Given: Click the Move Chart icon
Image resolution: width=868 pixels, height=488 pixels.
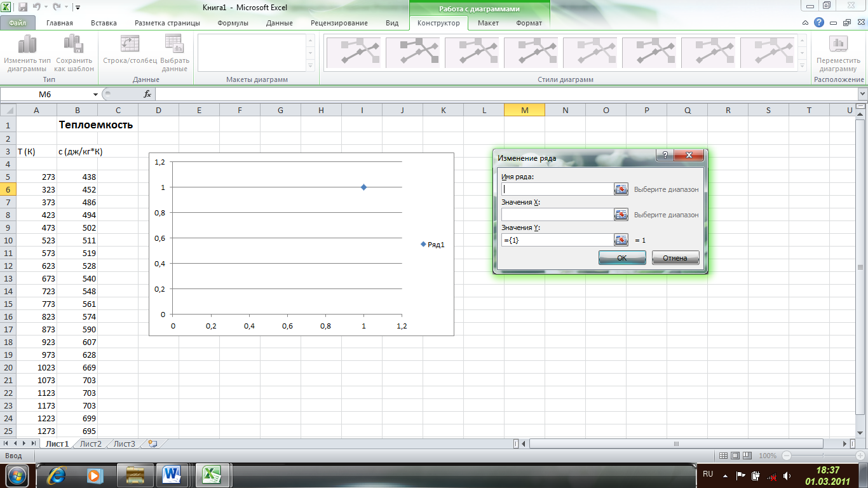Looking at the screenshot, I should (x=838, y=44).
